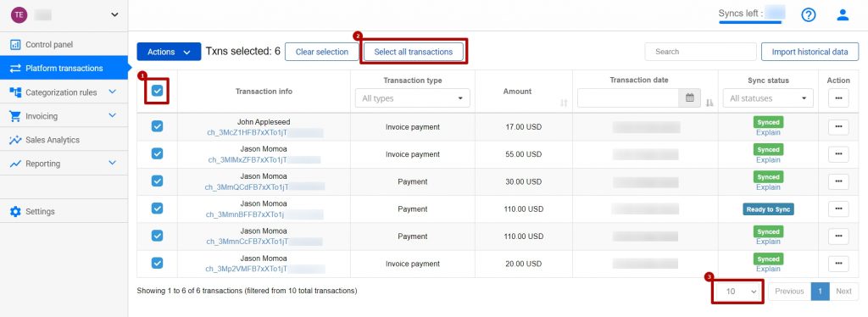Viewport: 868px width, 317px height.
Task: Open header Action three-dots menu
Action: pos(838,98)
